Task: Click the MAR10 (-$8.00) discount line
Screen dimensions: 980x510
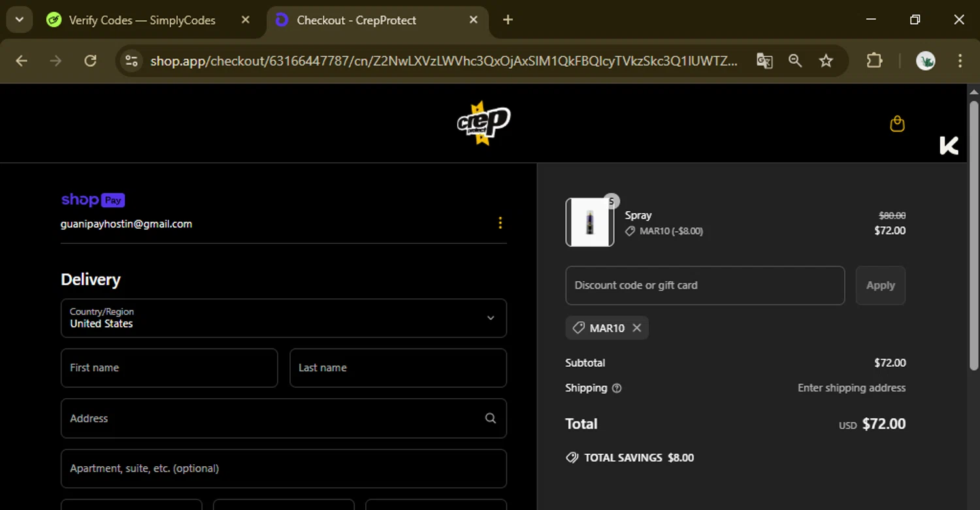Action: coord(664,231)
